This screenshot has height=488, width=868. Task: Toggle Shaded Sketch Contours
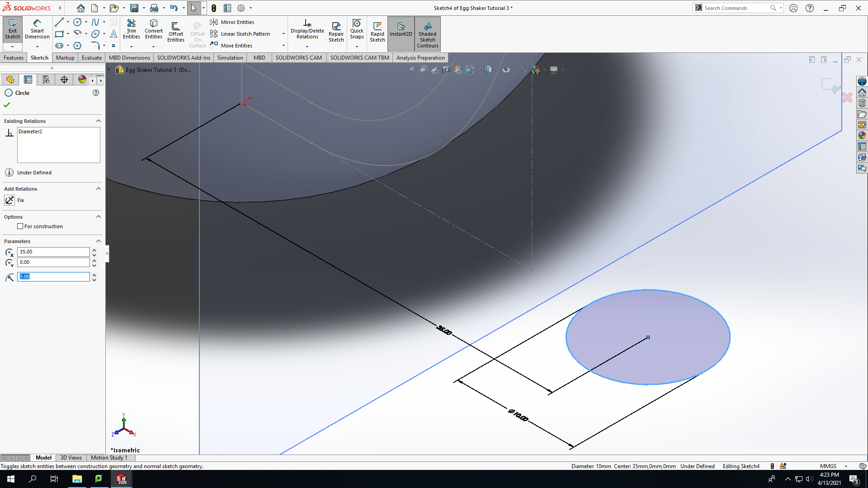pyautogui.click(x=428, y=34)
